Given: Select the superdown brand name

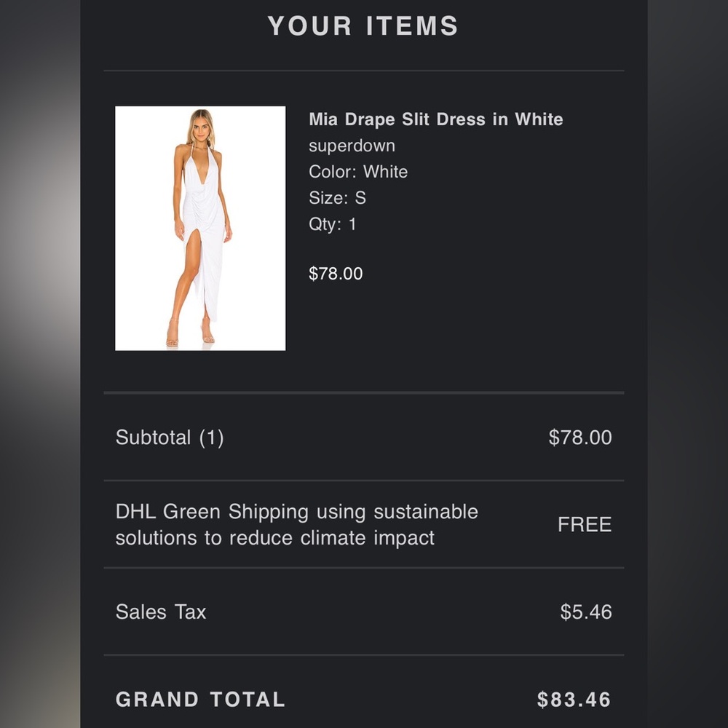Looking at the screenshot, I should point(352,146).
